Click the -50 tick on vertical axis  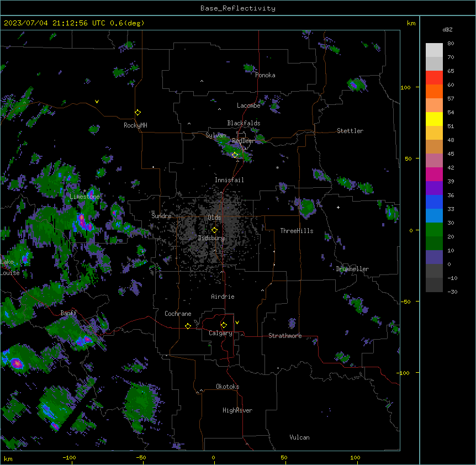tap(405, 302)
